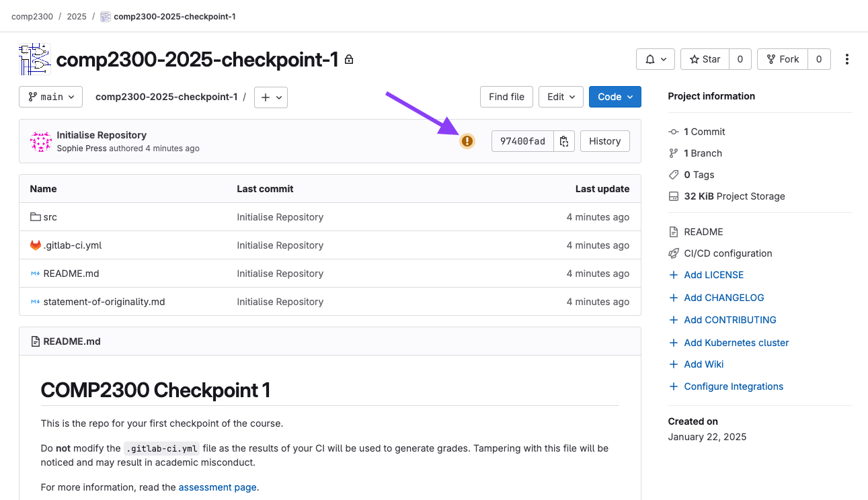The height and width of the screenshot is (500, 868).
Task: Click the project avatar circuit icon
Action: click(35, 59)
